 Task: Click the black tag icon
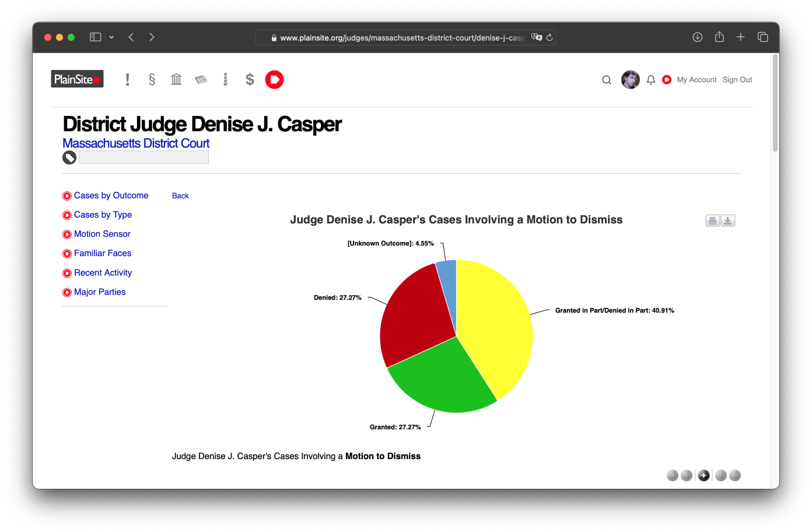point(69,157)
